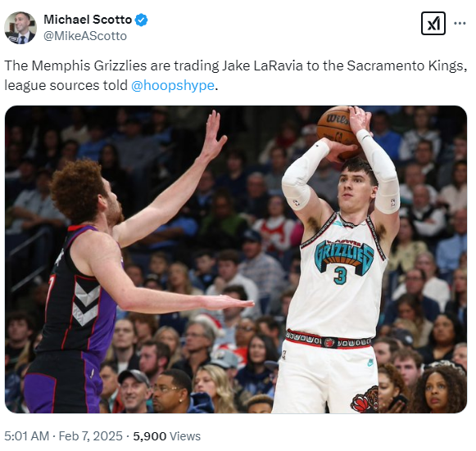Open the Grok explain-post icon
Image resolution: width=476 pixels, height=451 pixels.
(x=433, y=24)
